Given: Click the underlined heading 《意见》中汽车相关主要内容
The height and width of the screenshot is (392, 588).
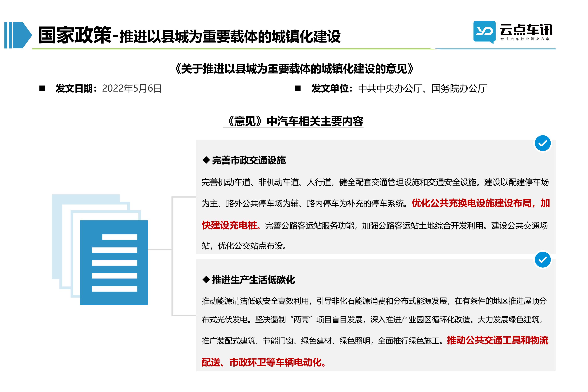Looking at the screenshot, I should (x=293, y=121).
